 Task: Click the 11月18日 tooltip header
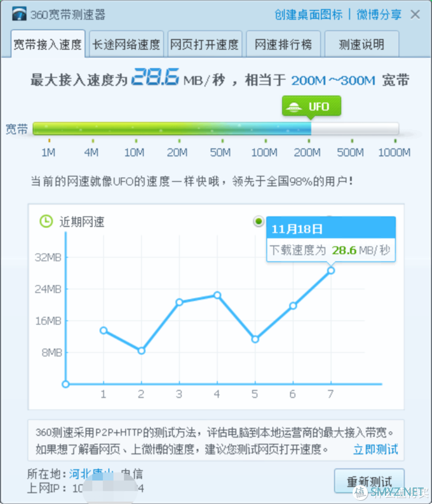click(331, 229)
